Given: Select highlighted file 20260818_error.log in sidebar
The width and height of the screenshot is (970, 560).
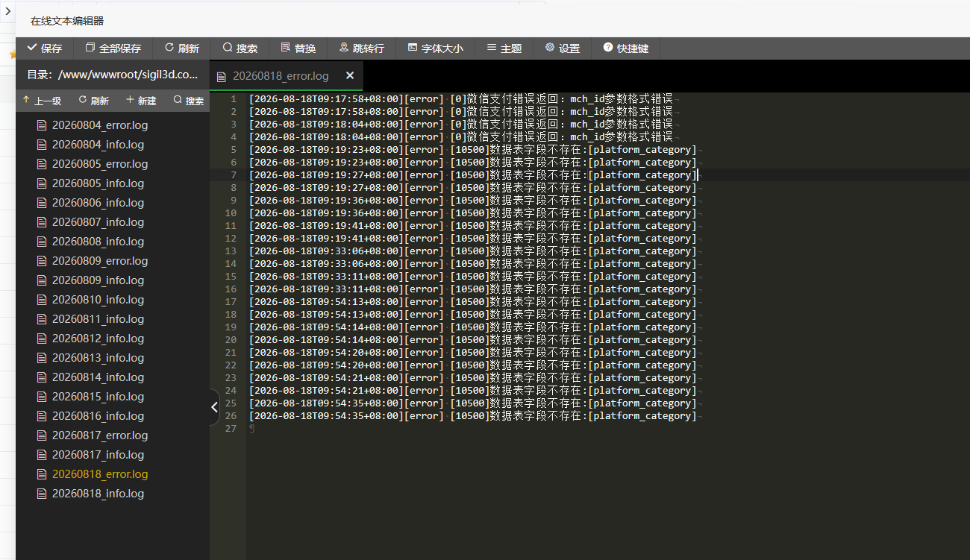Looking at the screenshot, I should [x=100, y=474].
